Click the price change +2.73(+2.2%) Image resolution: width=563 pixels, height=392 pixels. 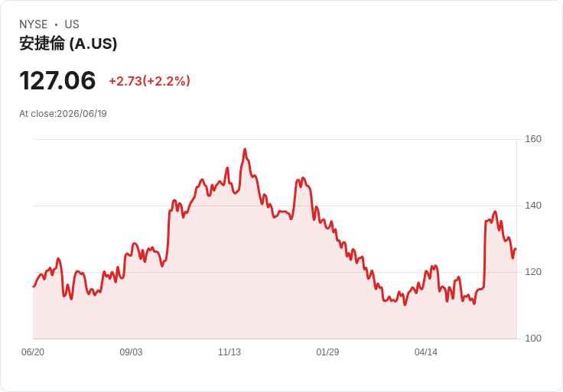coord(149,81)
